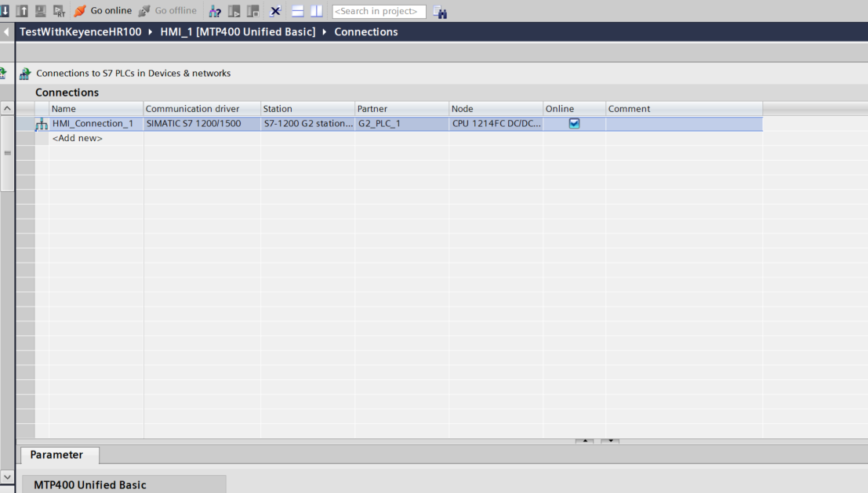This screenshot has width=868, height=493.
Task: Click the Online column header
Action: (574, 108)
